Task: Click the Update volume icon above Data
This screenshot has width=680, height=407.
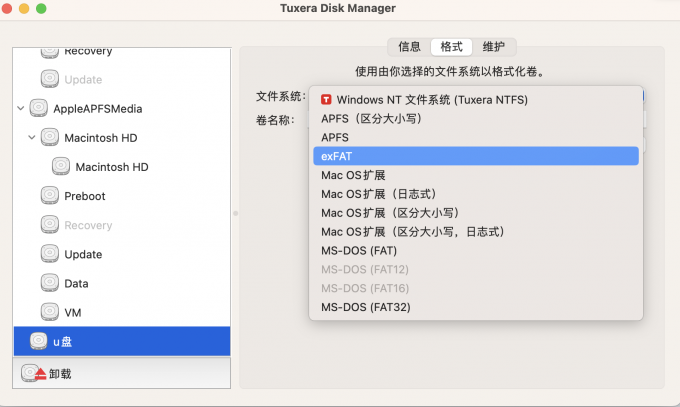Action: point(50,254)
